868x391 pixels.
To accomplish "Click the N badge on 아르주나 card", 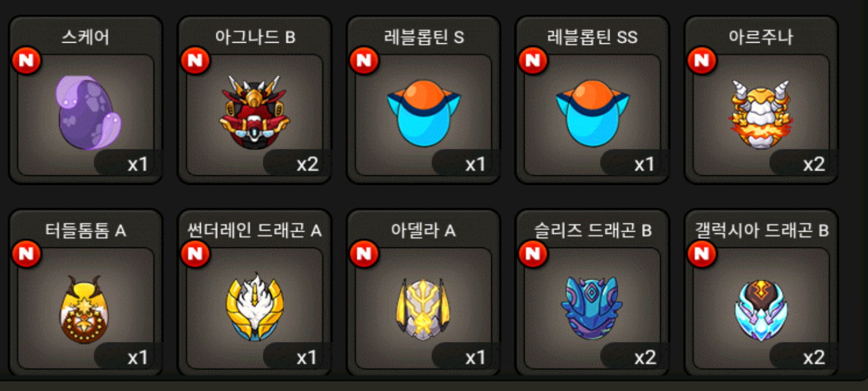I will pos(702,60).
